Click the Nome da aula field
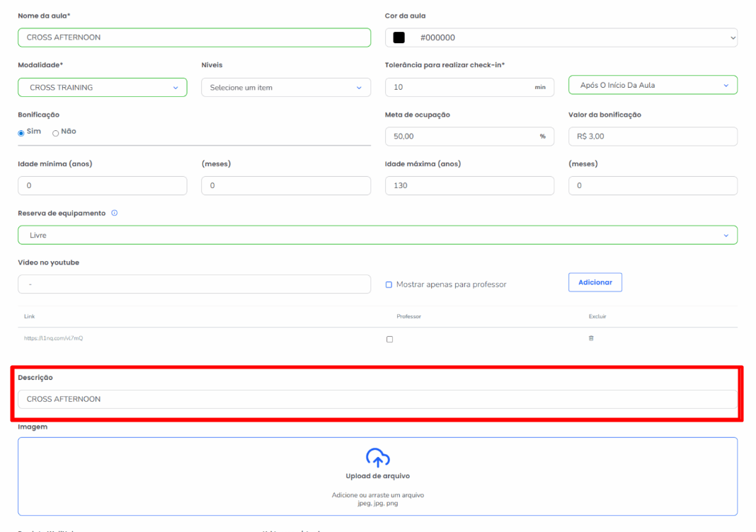 coord(194,37)
